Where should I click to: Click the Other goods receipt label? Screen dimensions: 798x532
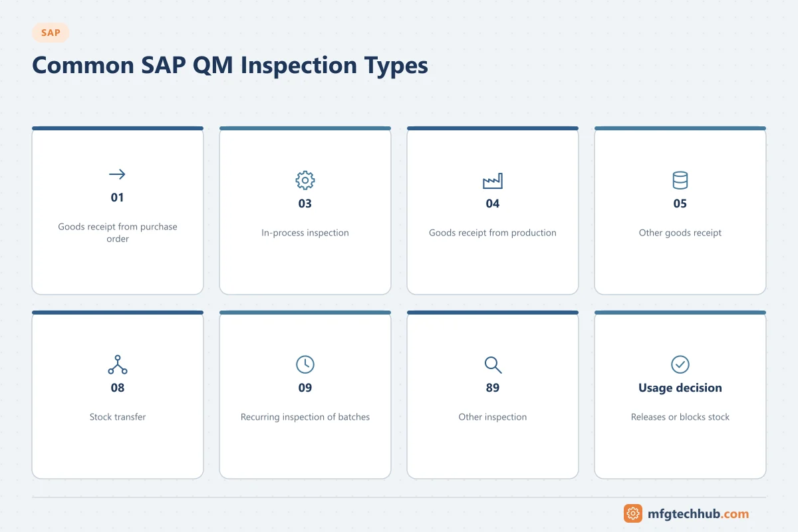pyautogui.click(x=680, y=233)
